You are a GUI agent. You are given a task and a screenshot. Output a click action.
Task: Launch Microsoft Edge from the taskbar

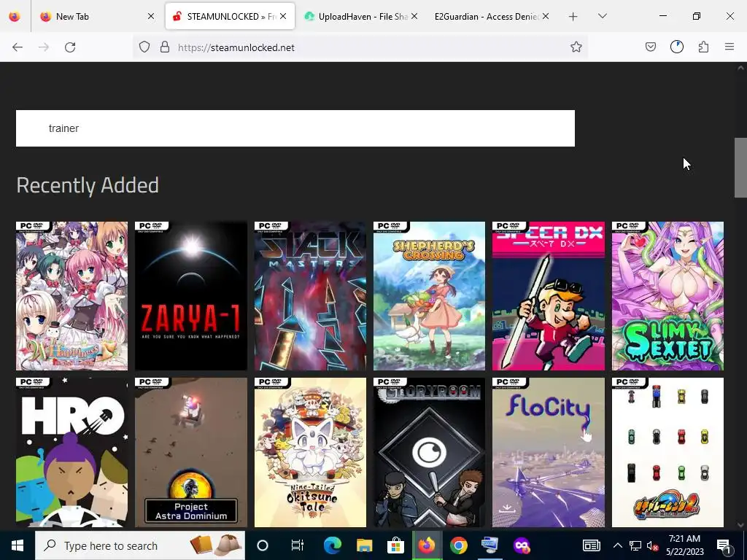tap(333, 545)
